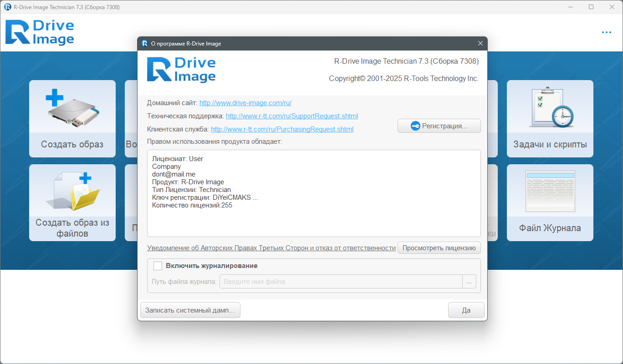Click the R app icon in main title bar

tap(8, 7)
